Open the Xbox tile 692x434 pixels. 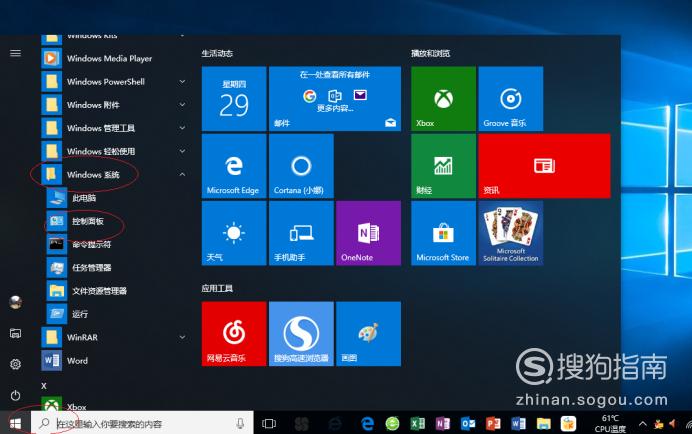(x=444, y=98)
